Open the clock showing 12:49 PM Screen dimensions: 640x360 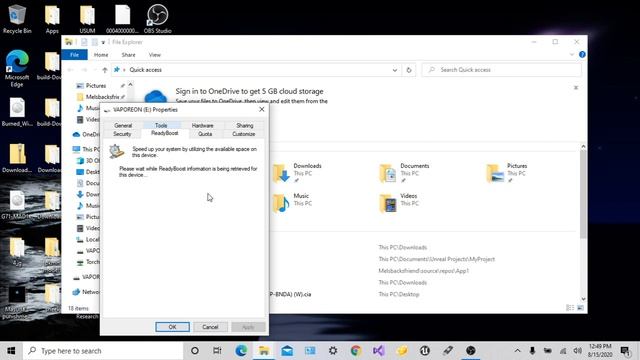(x=600, y=351)
